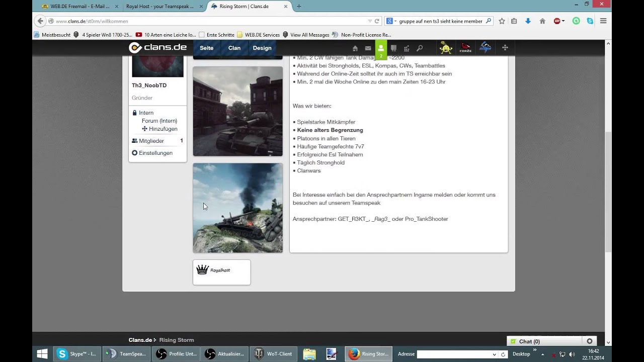The height and width of the screenshot is (362, 644).
Task: Click the Rising Storm breadcrumb link
Action: (x=177, y=340)
